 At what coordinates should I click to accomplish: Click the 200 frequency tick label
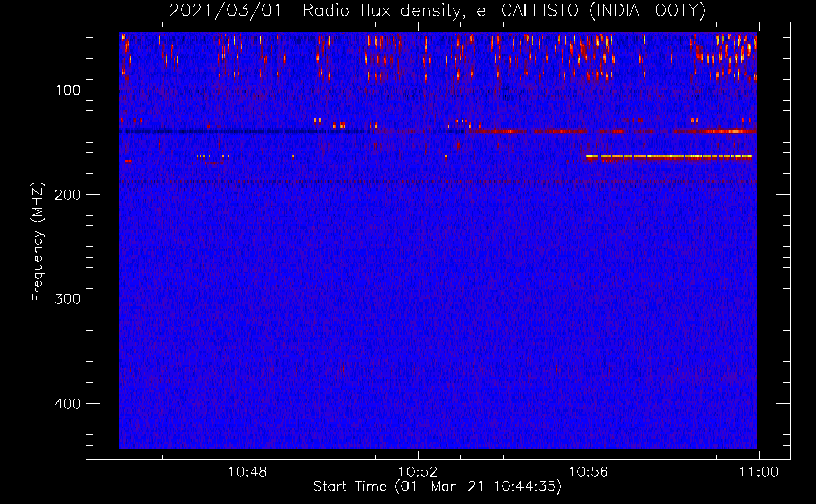coord(68,195)
